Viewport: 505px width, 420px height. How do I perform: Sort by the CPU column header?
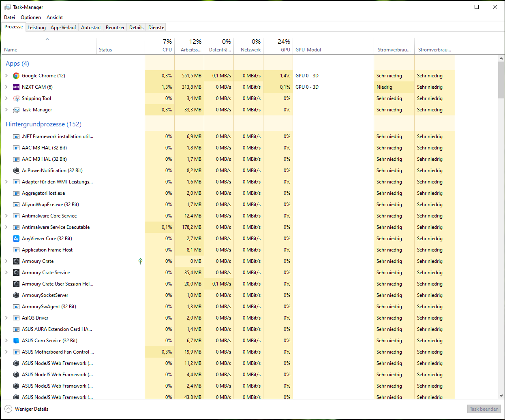(160, 46)
